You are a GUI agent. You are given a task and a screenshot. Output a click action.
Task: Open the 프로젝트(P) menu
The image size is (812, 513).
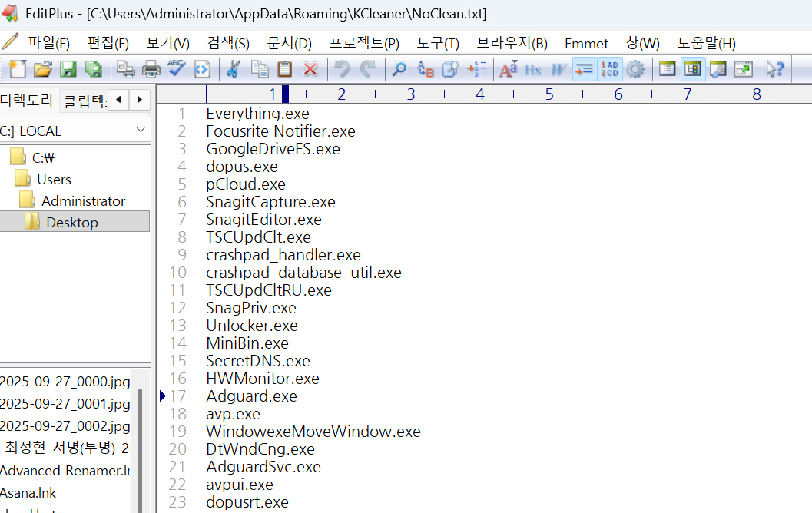coord(364,43)
